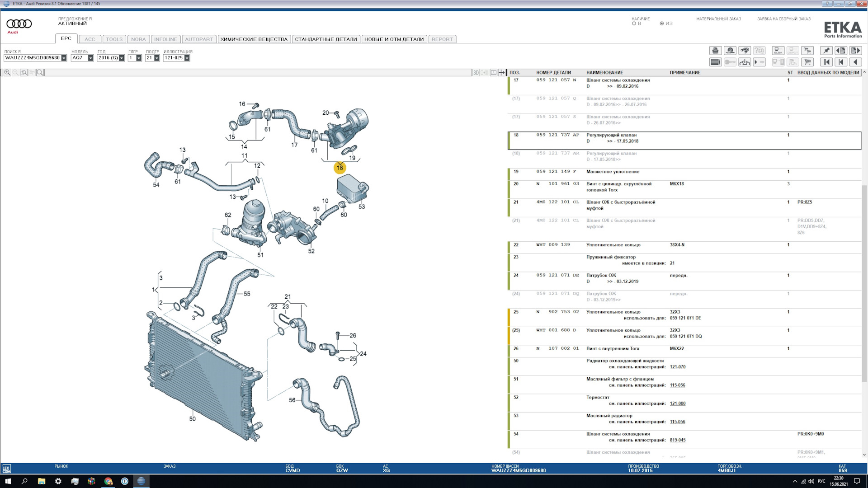Select the 'B' availability radio button
The height and width of the screenshot is (488, 868).
[634, 23]
